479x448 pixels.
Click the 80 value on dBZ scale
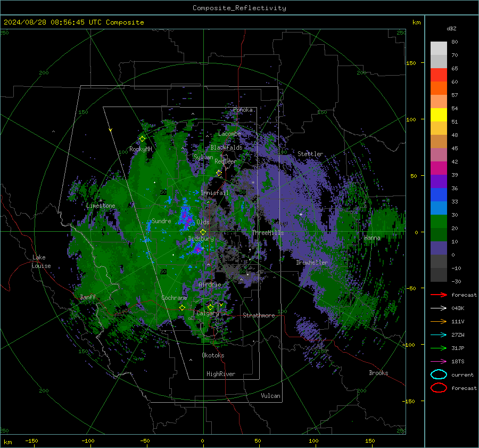pyautogui.click(x=455, y=42)
